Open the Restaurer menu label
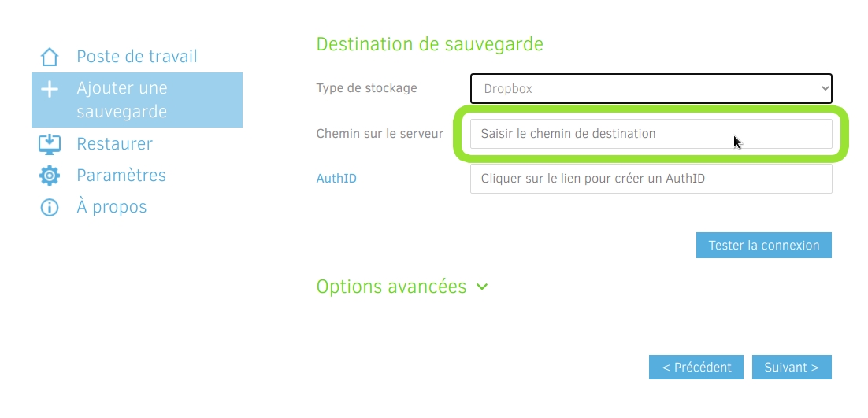 [115, 144]
